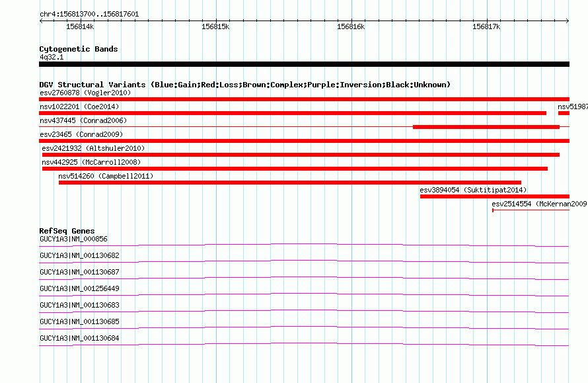Select the black 4q32.1 cytogenetic band bar
The height and width of the screenshot is (383, 588).
point(304,64)
